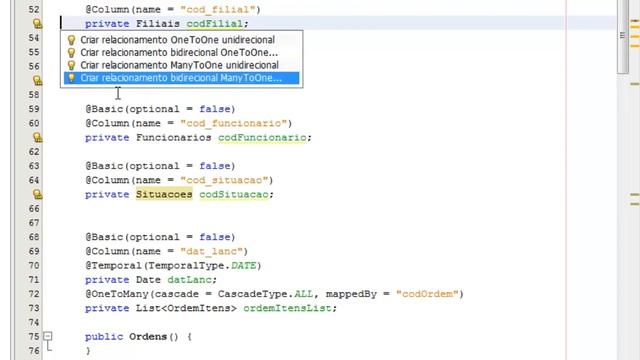Click the Filiais type name
The image size is (640, 360).
click(x=158, y=24)
